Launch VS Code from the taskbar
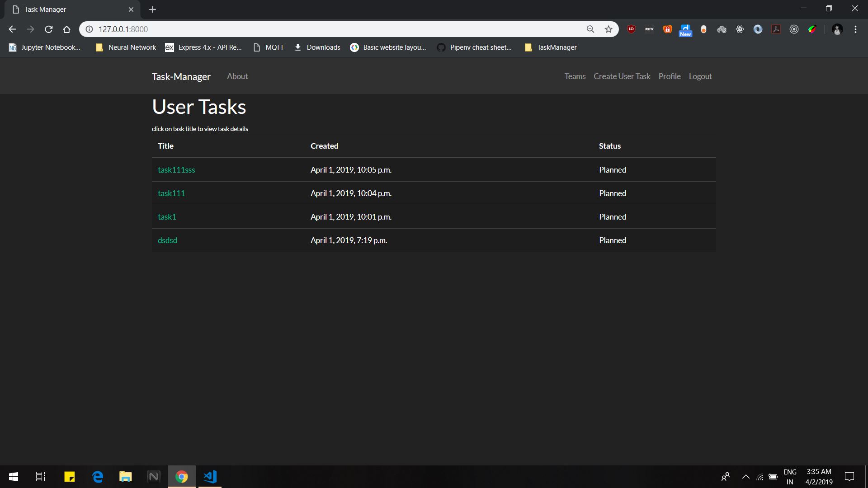 point(209,476)
